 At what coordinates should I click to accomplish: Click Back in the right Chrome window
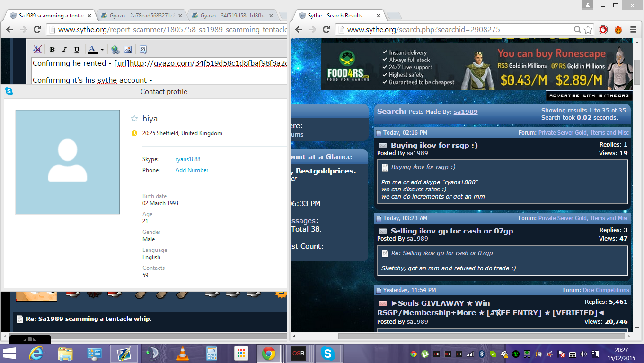click(x=299, y=30)
